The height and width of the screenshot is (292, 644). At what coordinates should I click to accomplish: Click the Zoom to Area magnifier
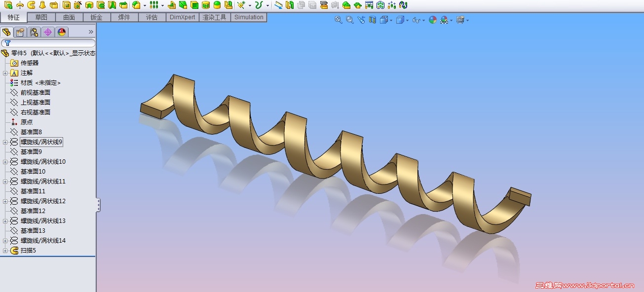[x=350, y=20]
